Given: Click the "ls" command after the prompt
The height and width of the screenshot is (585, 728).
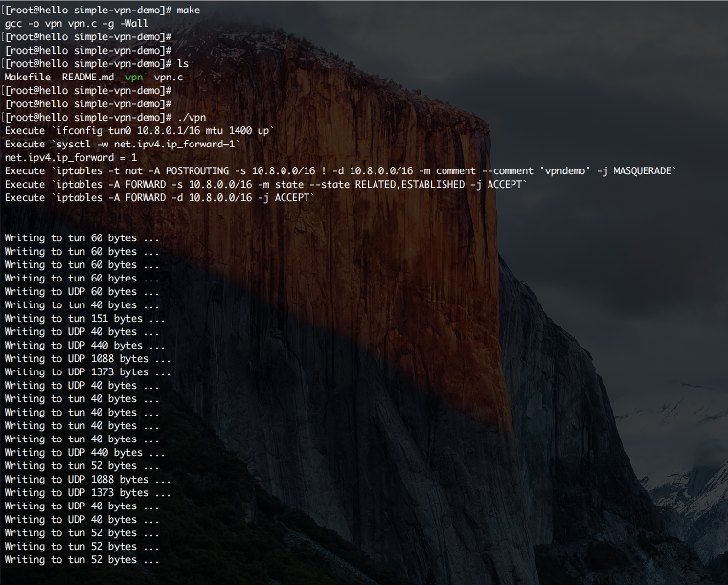Looking at the screenshot, I should coord(183,63).
